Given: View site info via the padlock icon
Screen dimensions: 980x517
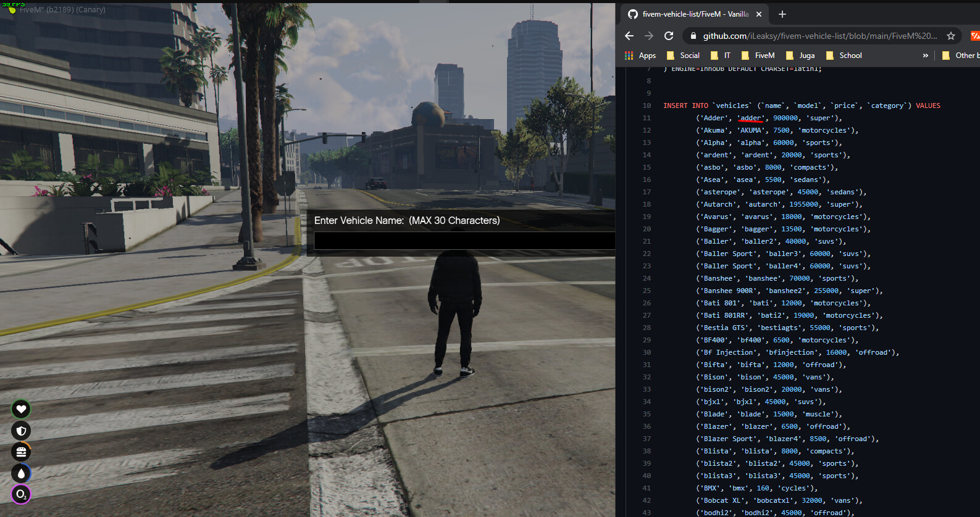Looking at the screenshot, I should pos(693,36).
